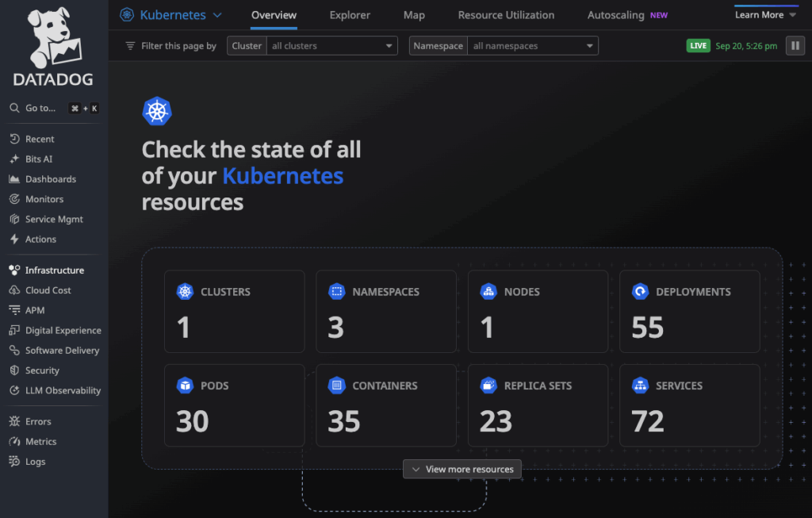Click the Security shield icon

14,370
